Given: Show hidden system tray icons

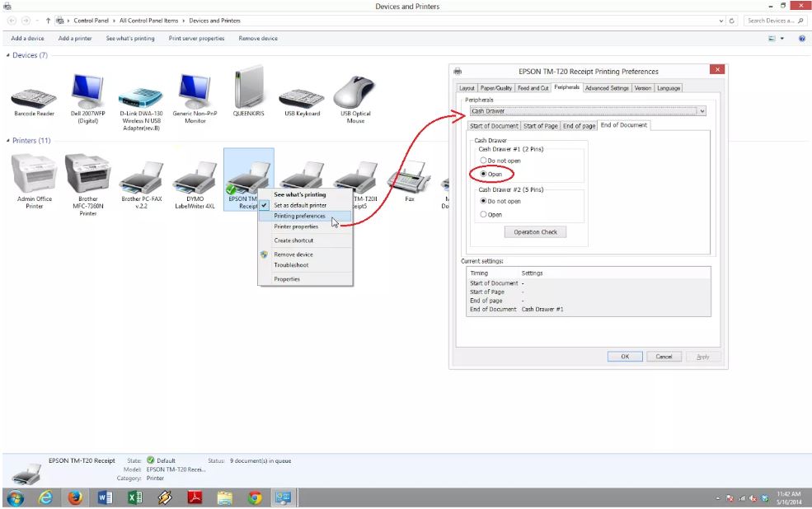Looking at the screenshot, I should click(x=718, y=498).
